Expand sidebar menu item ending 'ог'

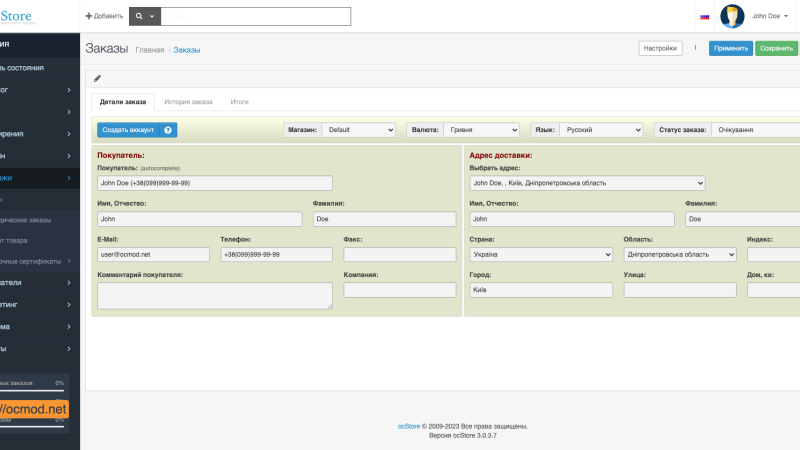click(x=40, y=90)
